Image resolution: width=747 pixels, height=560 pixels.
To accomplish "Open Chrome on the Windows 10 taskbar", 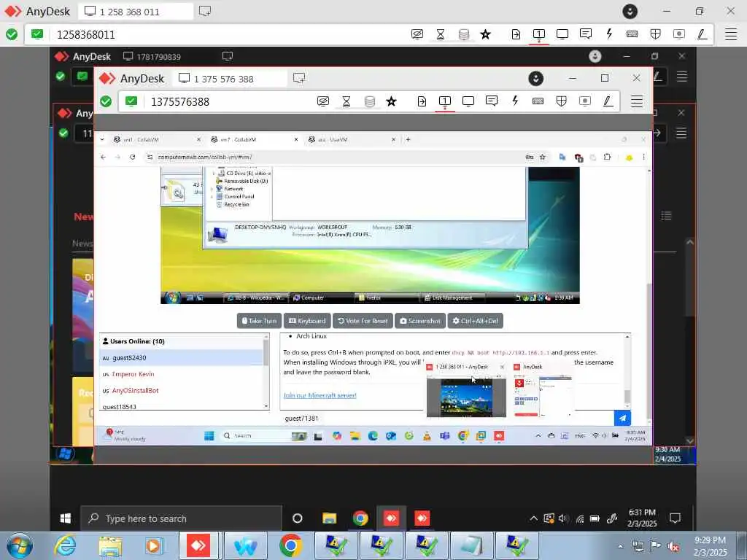I will pos(360,518).
